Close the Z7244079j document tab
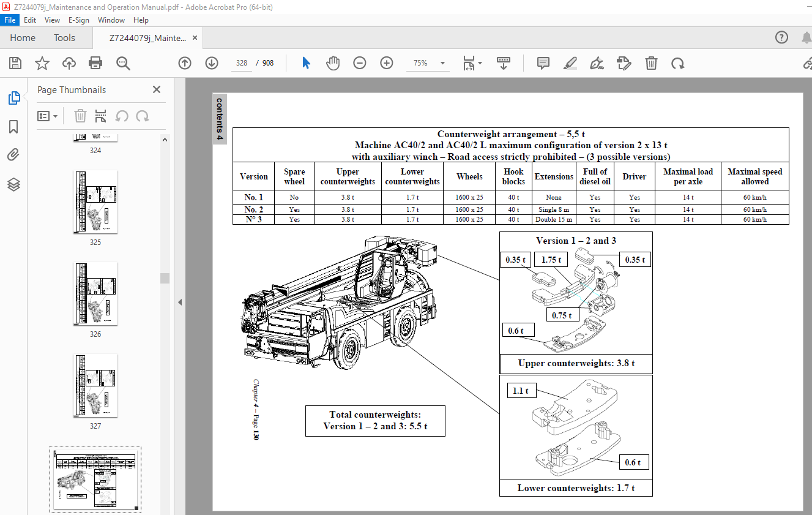Viewport: 812px width, 515px height. (x=195, y=38)
